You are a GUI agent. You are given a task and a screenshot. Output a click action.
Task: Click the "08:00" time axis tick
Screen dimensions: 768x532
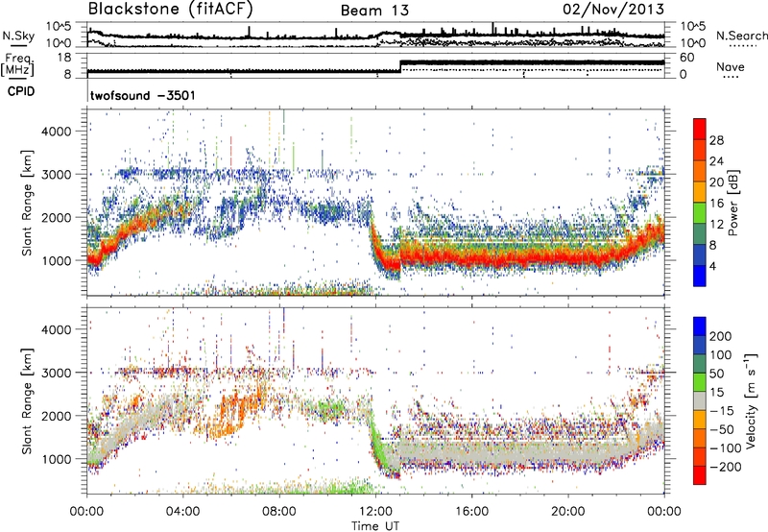click(278, 512)
